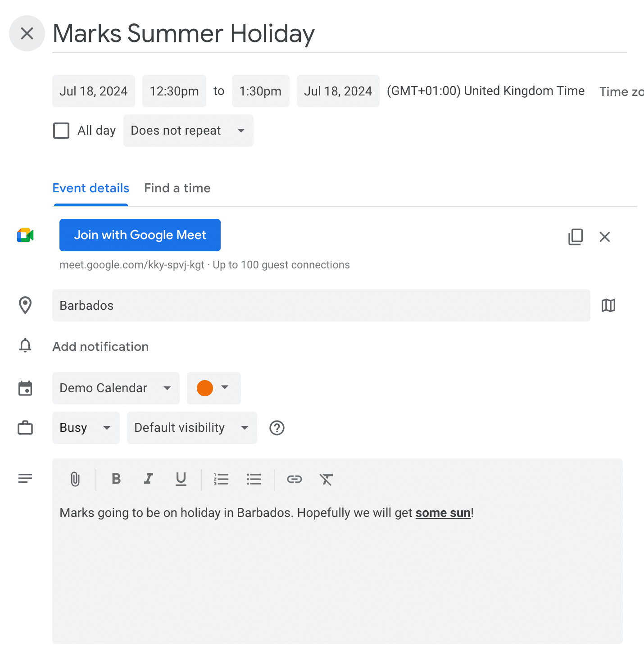Enable the All day checkbox
The height and width of the screenshot is (671, 644).
(x=61, y=130)
